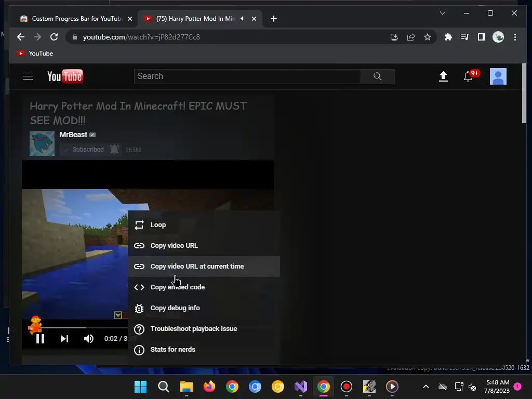The height and width of the screenshot is (399, 532).
Task: Click into the YouTube Search field
Action: point(247,76)
